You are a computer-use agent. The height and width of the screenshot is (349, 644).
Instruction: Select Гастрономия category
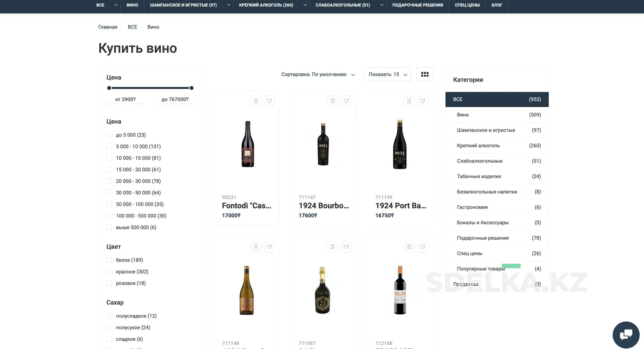[497, 207]
